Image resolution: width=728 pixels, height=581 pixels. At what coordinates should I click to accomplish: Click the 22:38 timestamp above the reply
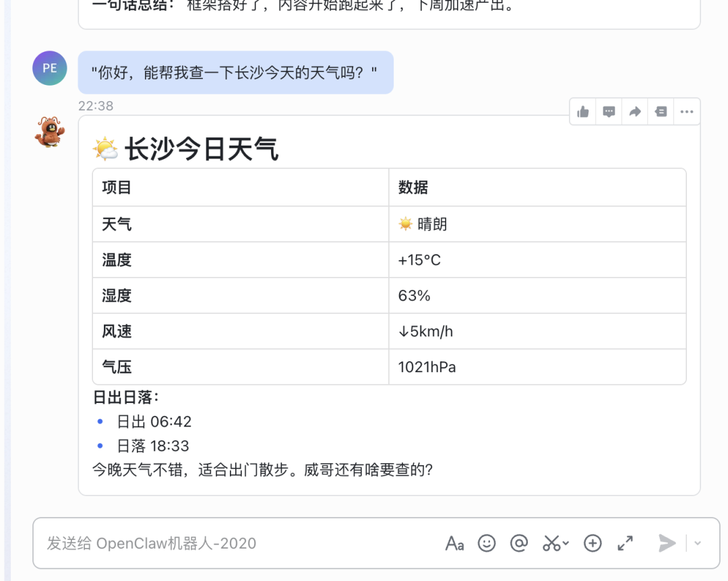point(95,105)
